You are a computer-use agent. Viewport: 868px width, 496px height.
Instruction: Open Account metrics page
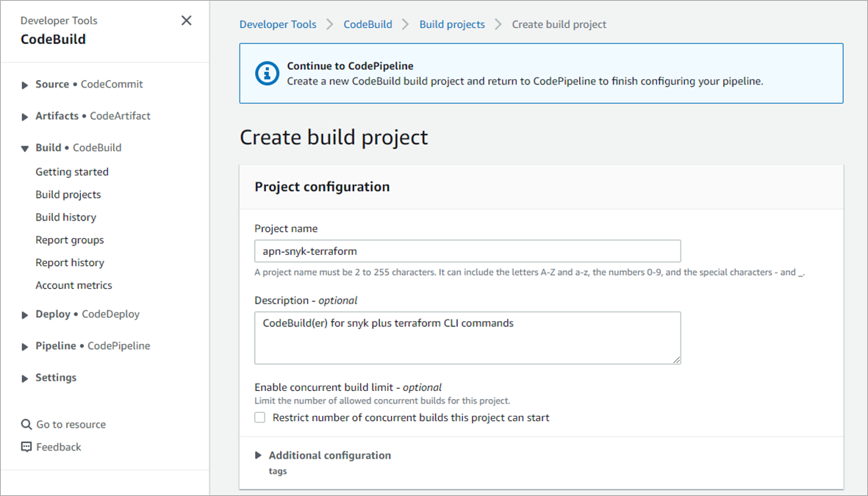pyautogui.click(x=73, y=286)
